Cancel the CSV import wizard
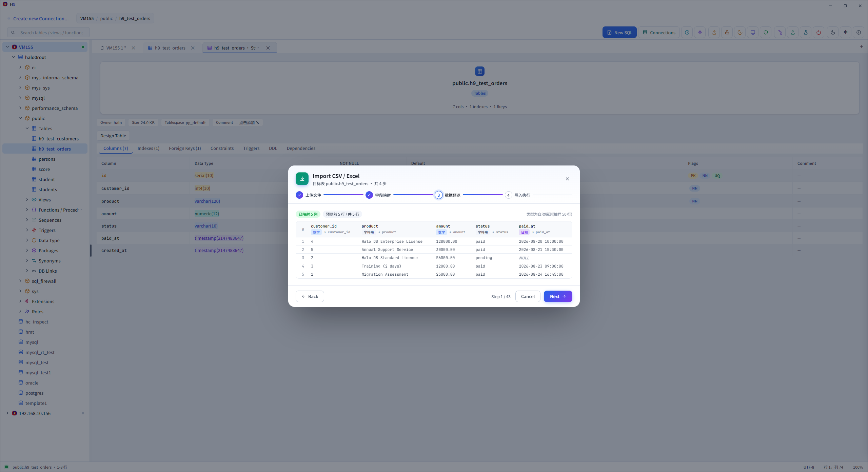Image resolution: width=868 pixels, height=472 pixels. click(528, 296)
